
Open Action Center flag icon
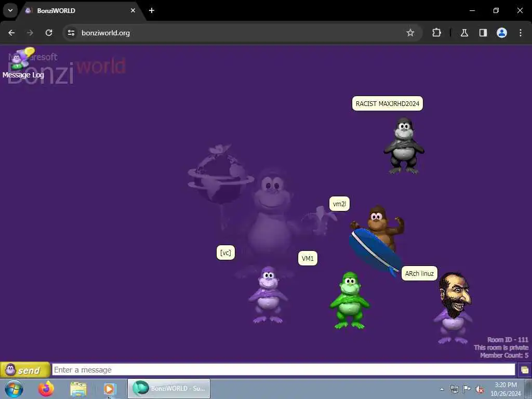[467, 389]
